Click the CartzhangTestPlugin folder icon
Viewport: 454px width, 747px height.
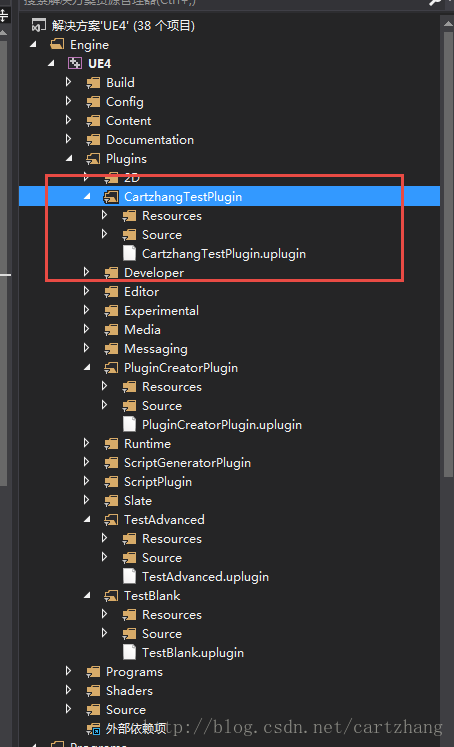(x=111, y=197)
